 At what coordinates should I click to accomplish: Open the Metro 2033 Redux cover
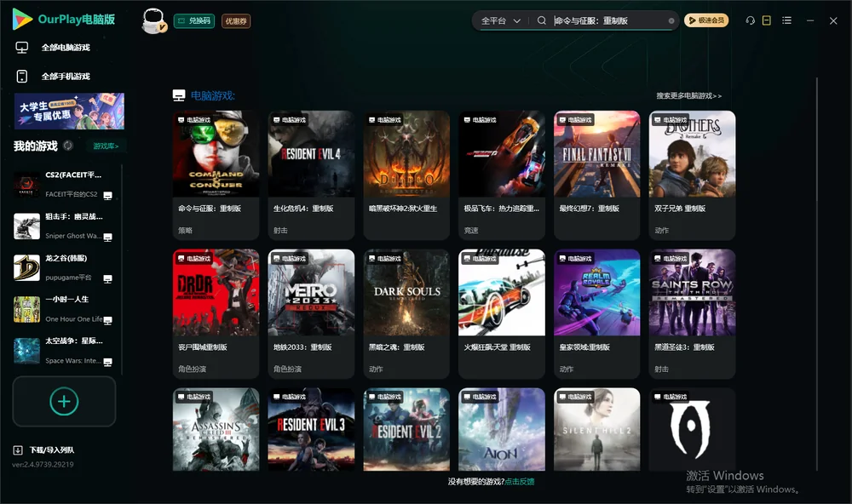click(311, 293)
